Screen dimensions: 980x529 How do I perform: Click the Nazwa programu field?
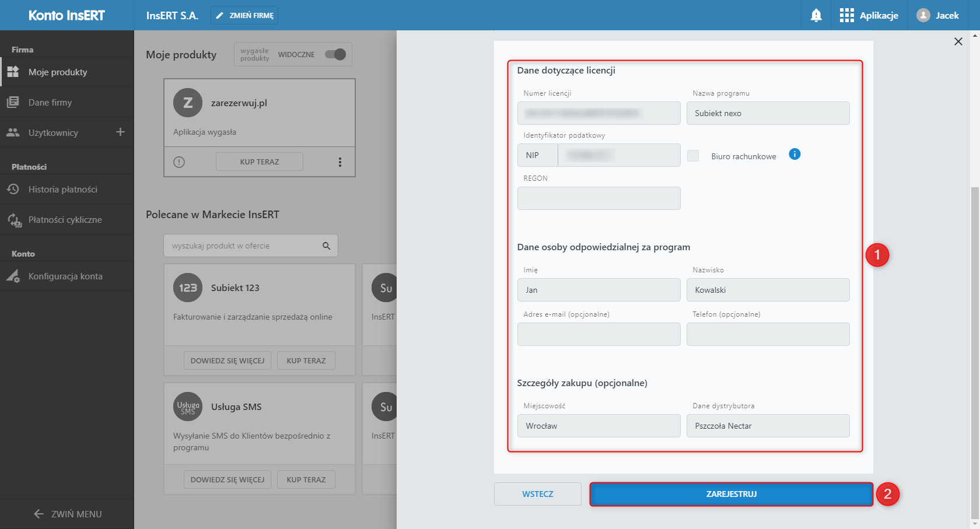[768, 113]
